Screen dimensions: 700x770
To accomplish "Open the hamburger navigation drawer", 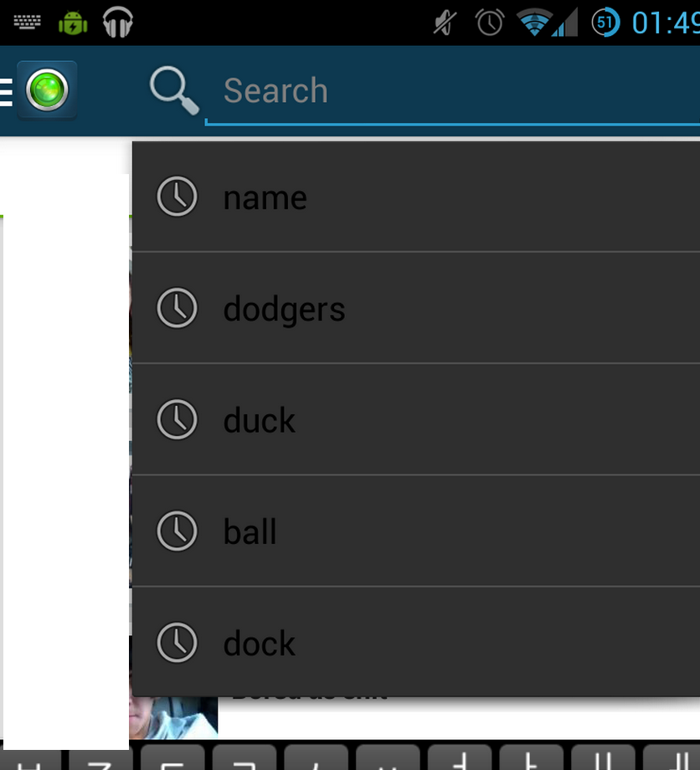I will (x=6, y=92).
